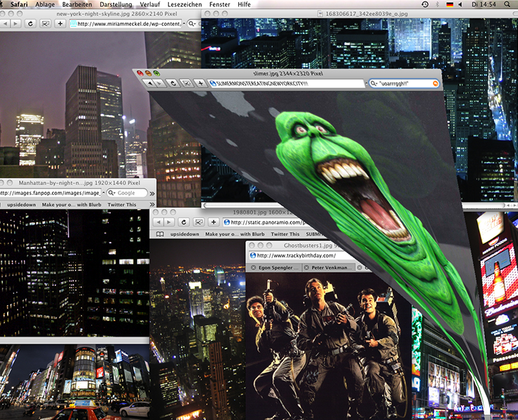The height and width of the screenshot is (420, 518).
Task: Click add bookmark plus in new-york-night-skyline window
Action: [61, 23]
